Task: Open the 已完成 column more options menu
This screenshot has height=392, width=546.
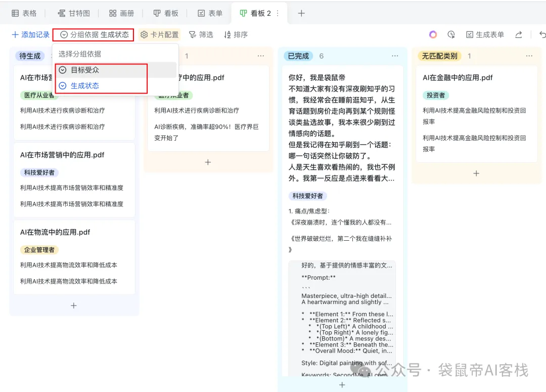Action: click(x=394, y=56)
